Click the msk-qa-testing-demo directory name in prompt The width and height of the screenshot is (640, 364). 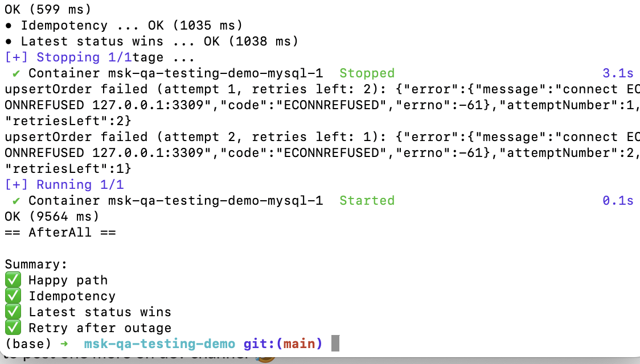tap(159, 344)
